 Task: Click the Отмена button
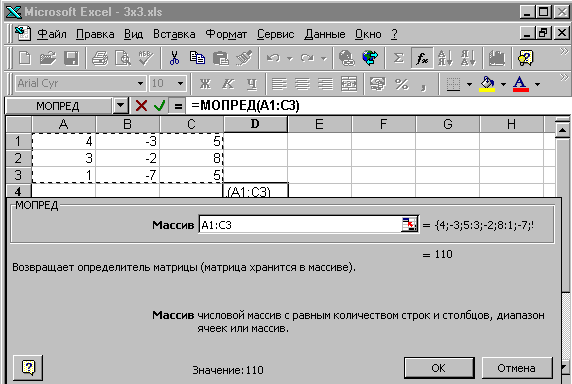[517, 368]
